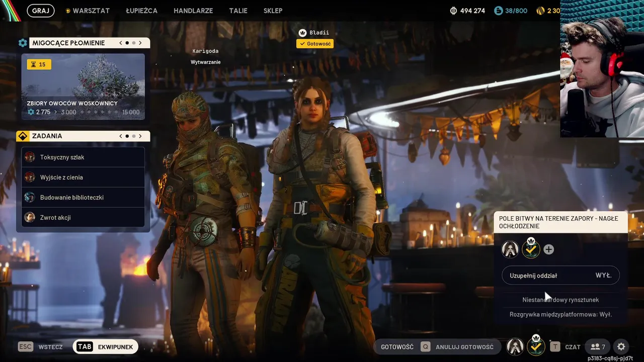Open the Toksyczny szlak quest
This screenshot has height=362, width=644.
tap(83, 157)
